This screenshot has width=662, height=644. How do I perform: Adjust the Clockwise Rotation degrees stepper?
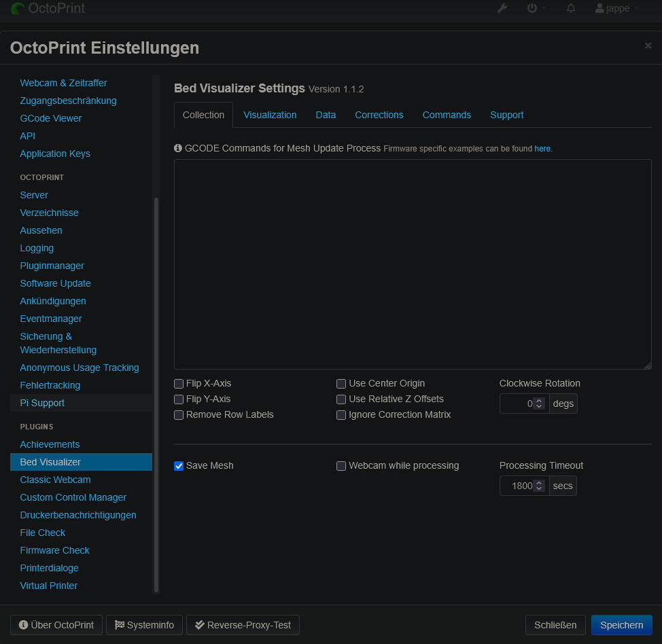(539, 404)
